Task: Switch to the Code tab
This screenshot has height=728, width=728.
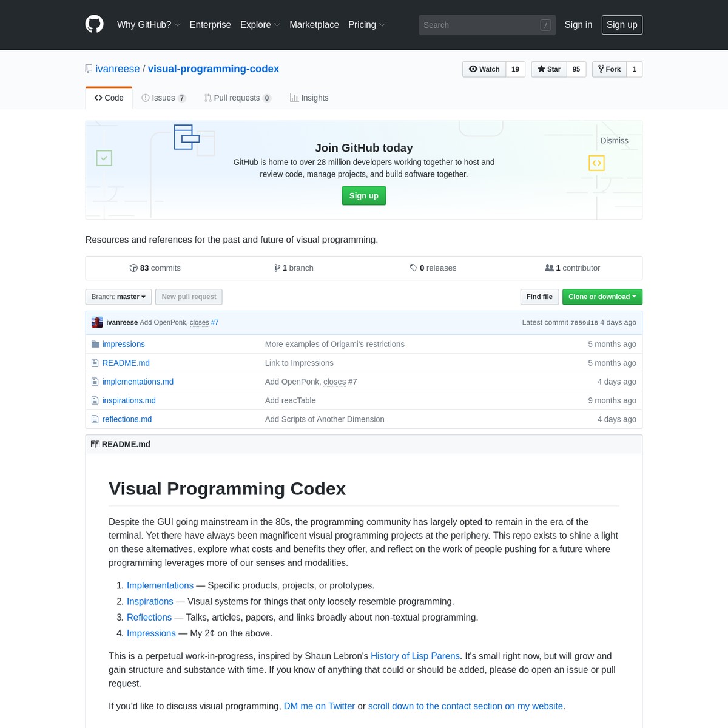Action: tap(109, 98)
